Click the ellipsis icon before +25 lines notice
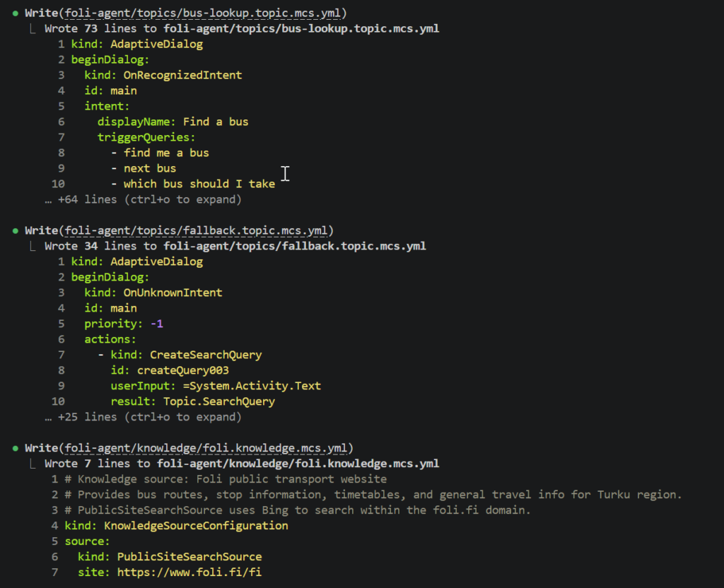This screenshot has width=724, height=588. point(48,417)
